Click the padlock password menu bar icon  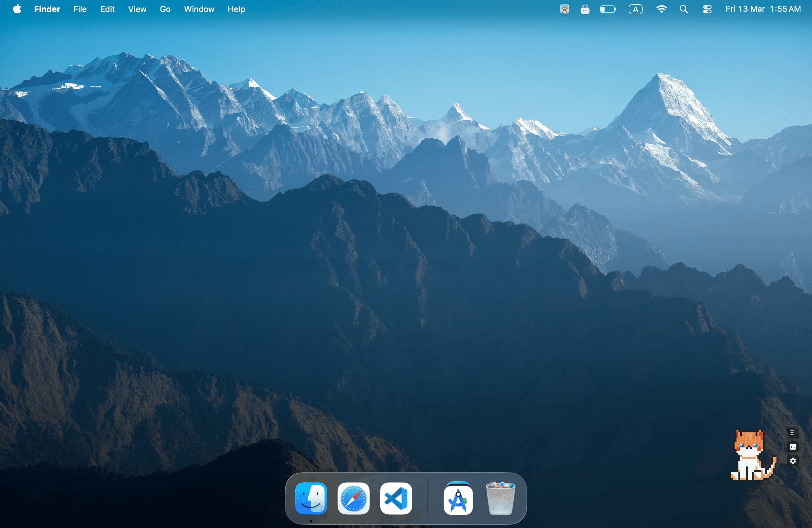[585, 9]
